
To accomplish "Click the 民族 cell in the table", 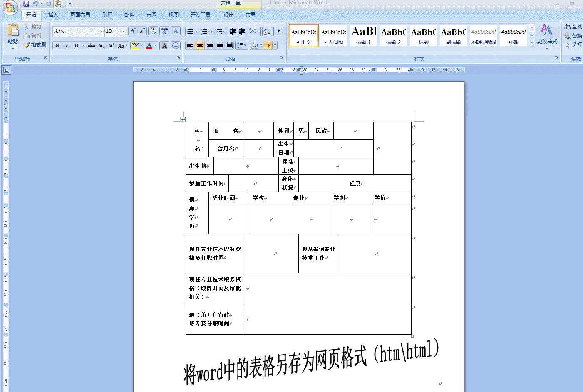I will tap(321, 130).
